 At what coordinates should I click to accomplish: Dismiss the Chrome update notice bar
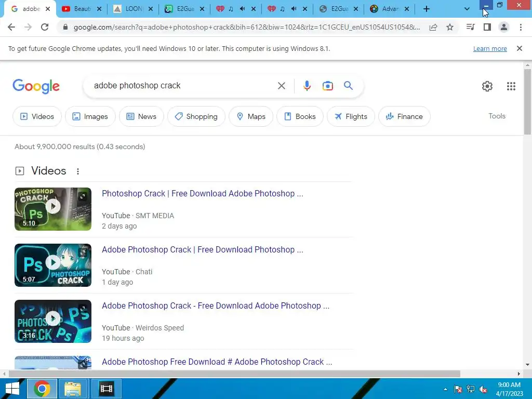519,48
